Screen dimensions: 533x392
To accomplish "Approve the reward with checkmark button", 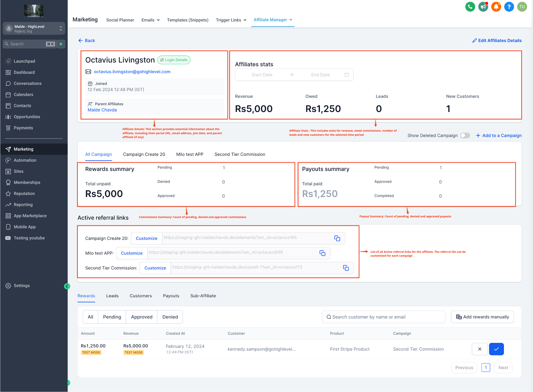I will click(496, 349).
